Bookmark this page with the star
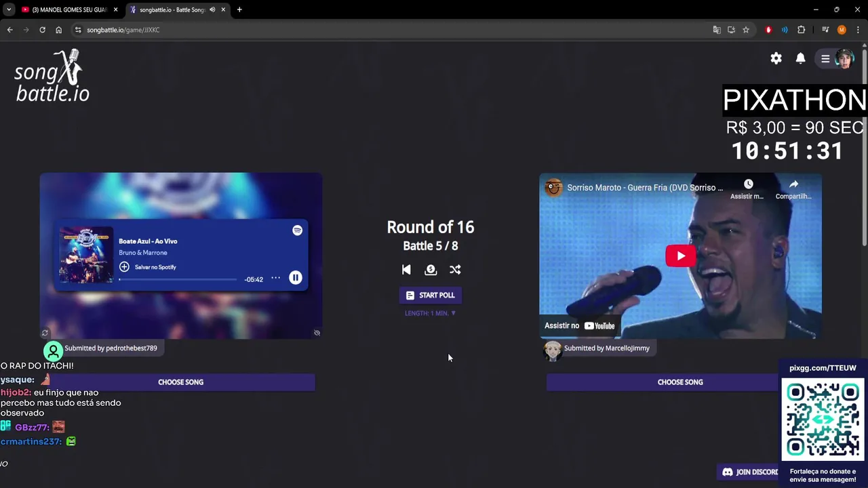Screen dimensions: 868x488 click(746, 30)
